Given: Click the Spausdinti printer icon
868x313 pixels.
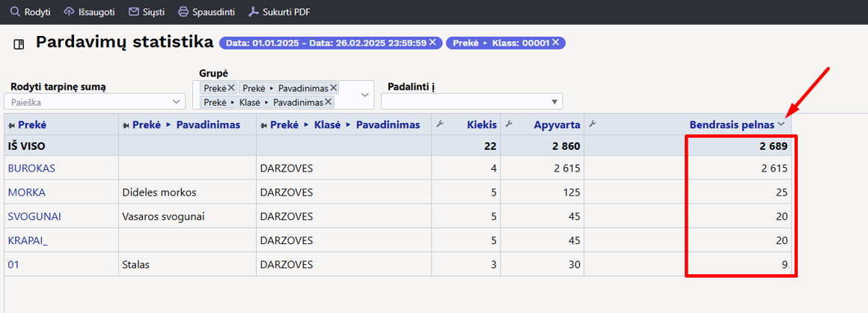Looking at the screenshot, I should point(183,12).
